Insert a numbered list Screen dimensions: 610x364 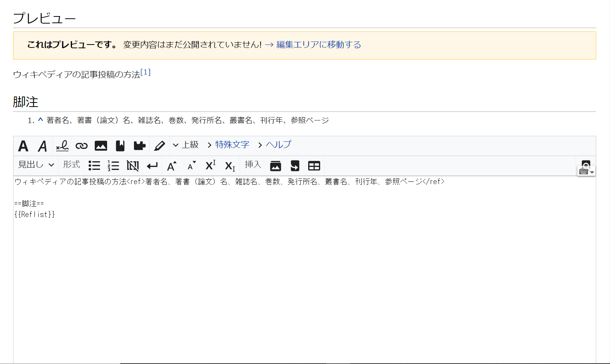(x=113, y=165)
